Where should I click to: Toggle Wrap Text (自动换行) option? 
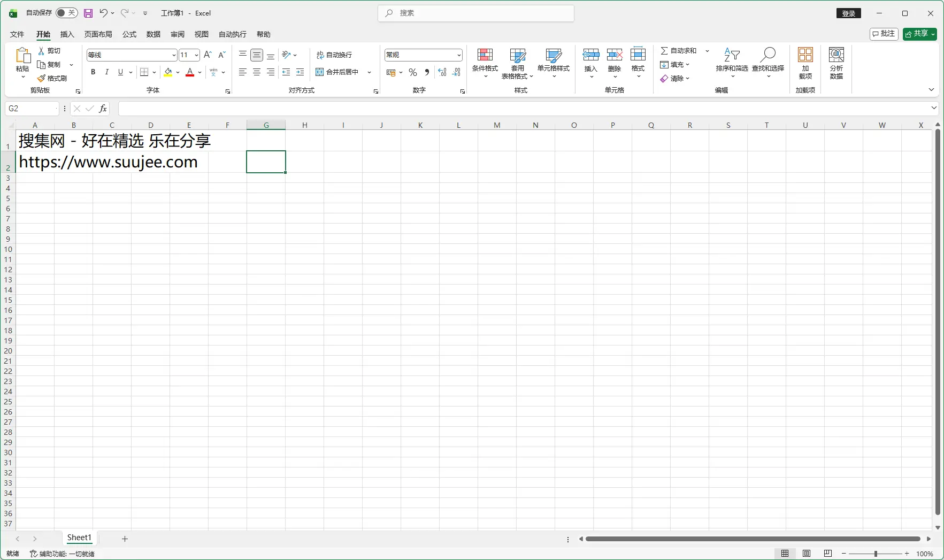tap(334, 55)
